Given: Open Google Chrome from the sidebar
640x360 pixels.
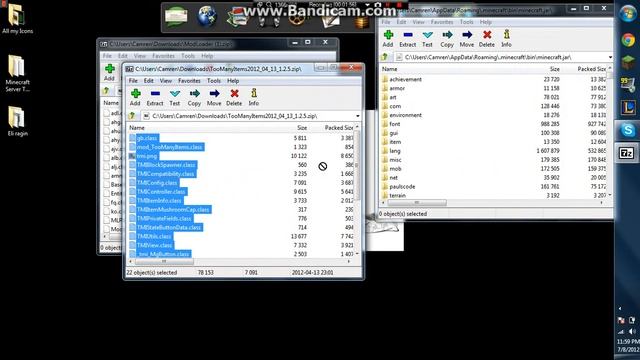Looking at the screenshot, I should coord(628,40).
